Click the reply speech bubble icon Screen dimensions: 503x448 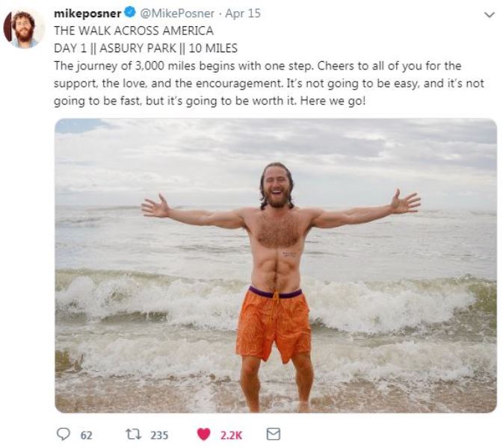click(63, 434)
